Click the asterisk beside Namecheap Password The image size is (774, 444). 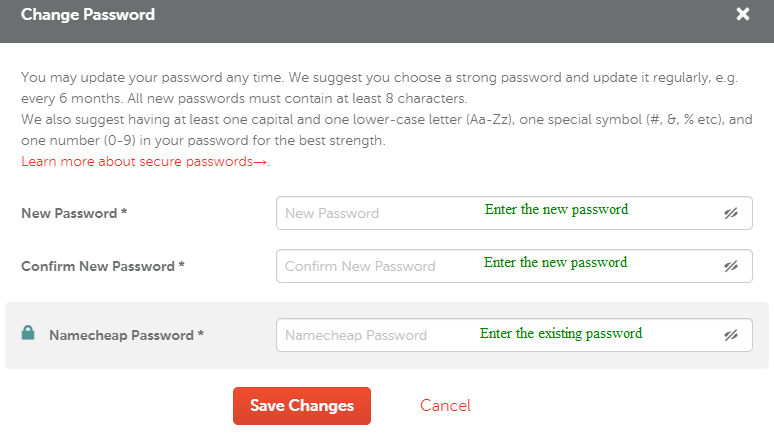coord(200,333)
